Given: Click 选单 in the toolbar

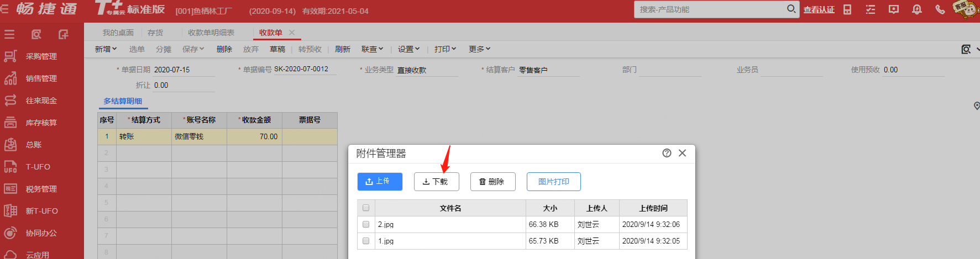Looking at the screenshot, I should click(x=137, y=49).
